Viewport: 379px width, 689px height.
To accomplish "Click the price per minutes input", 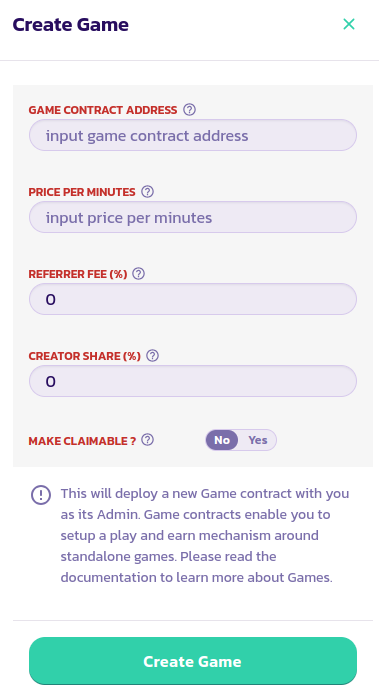I will [193, 217].
